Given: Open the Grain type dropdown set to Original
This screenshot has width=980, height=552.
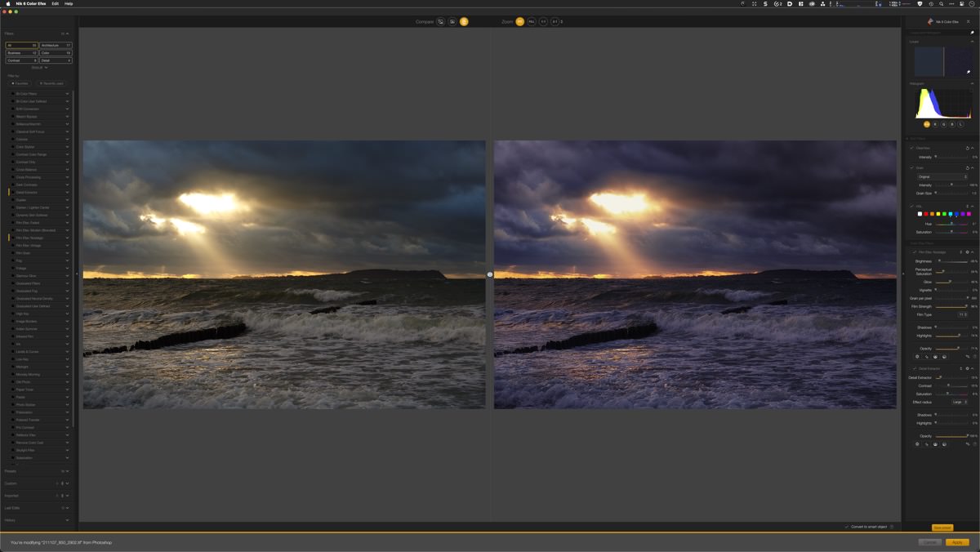Looking at the screenshot, I should (x=942, y=176).
